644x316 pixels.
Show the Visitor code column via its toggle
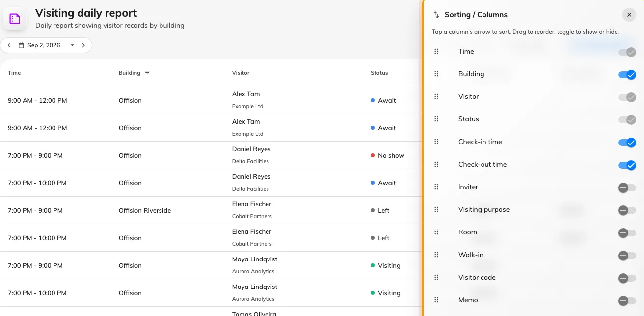click(x=627, y=278)
